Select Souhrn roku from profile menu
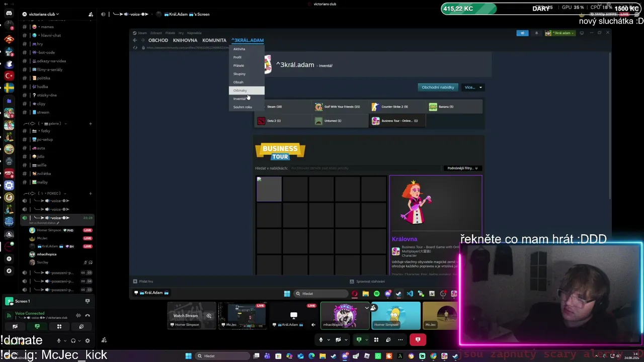Viewport: 644px width, 362px height. 247,107
